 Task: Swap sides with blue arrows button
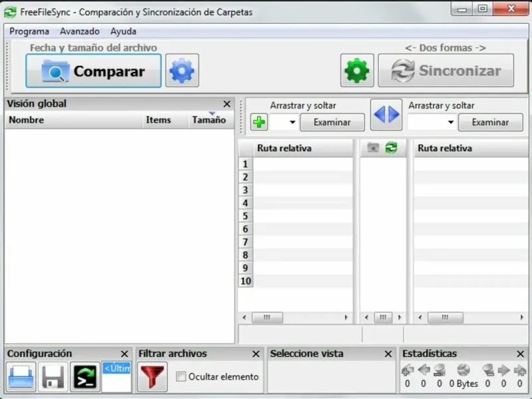pos(386,114)
